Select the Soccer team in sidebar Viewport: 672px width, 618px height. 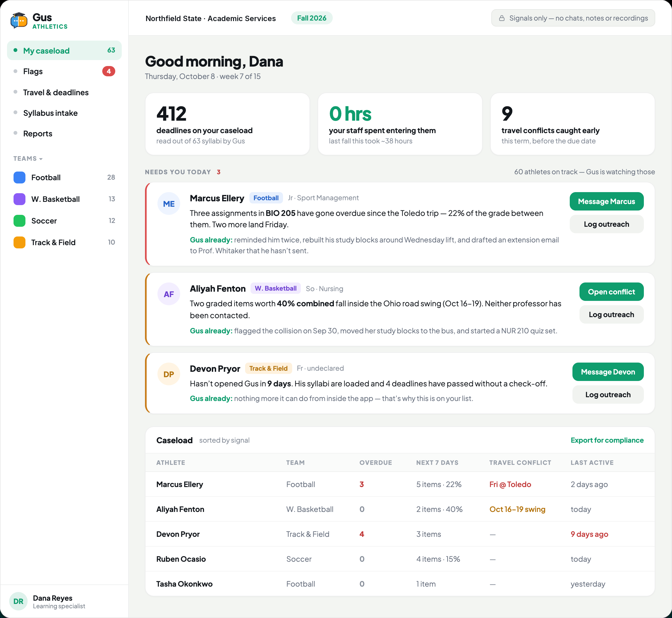tap(64, 221)
